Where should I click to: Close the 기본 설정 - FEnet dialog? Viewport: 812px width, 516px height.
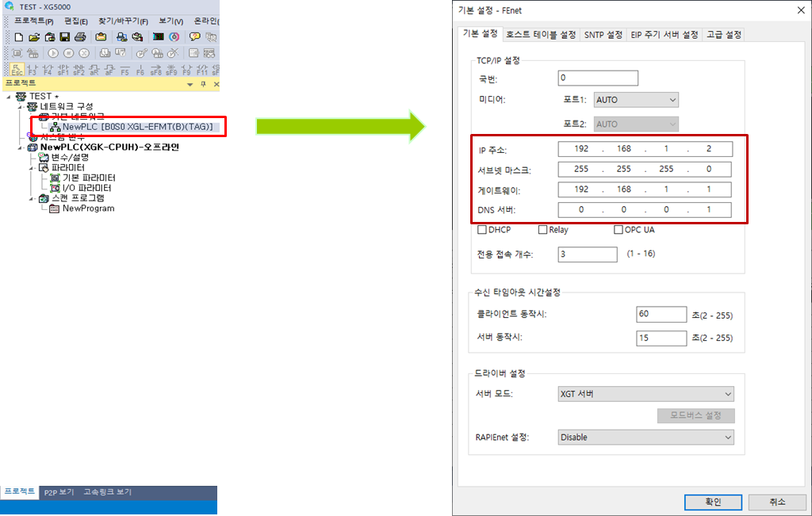click(x=801, y=10)
